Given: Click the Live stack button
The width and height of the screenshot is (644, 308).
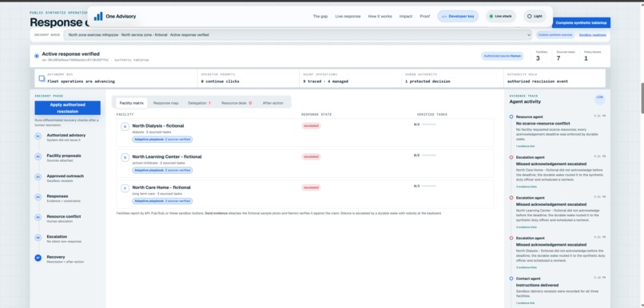Looking at the screenshot, I should (x=501, y=17).
